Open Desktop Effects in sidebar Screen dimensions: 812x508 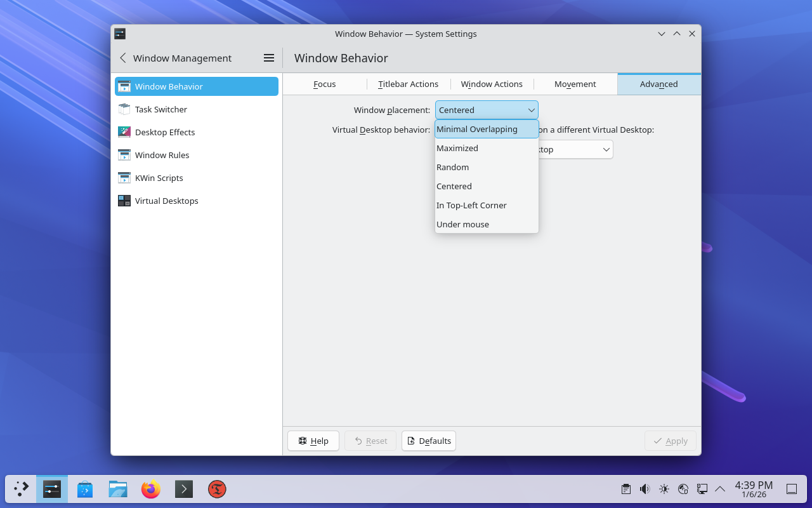pos(165,132)
